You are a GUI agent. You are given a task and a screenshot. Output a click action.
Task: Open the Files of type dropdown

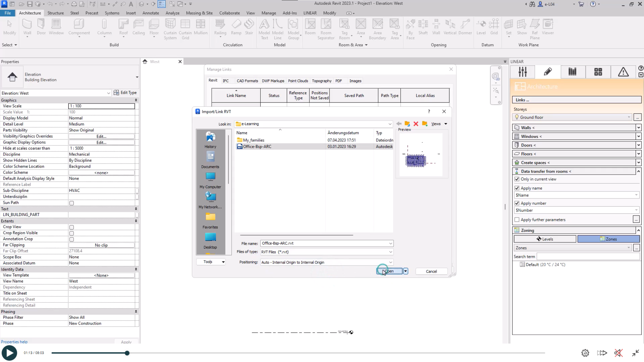point(390,252)
